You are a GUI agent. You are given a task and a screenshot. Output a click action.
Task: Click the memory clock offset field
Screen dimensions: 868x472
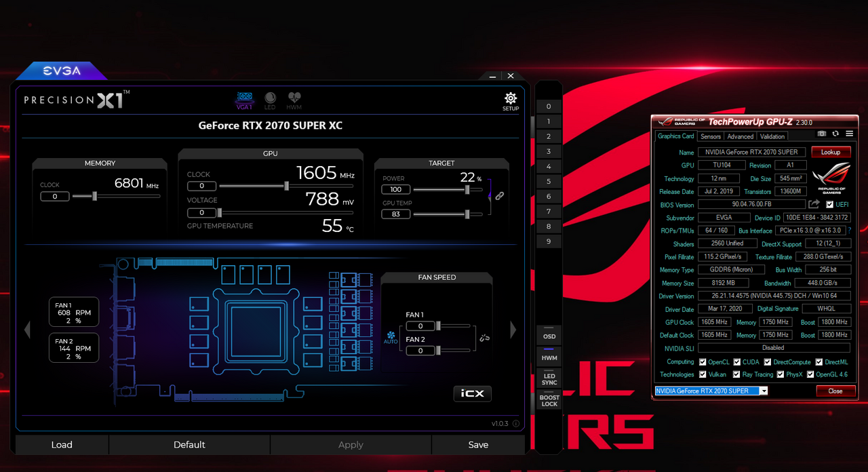pyautogui.click(x=54, y=197)
